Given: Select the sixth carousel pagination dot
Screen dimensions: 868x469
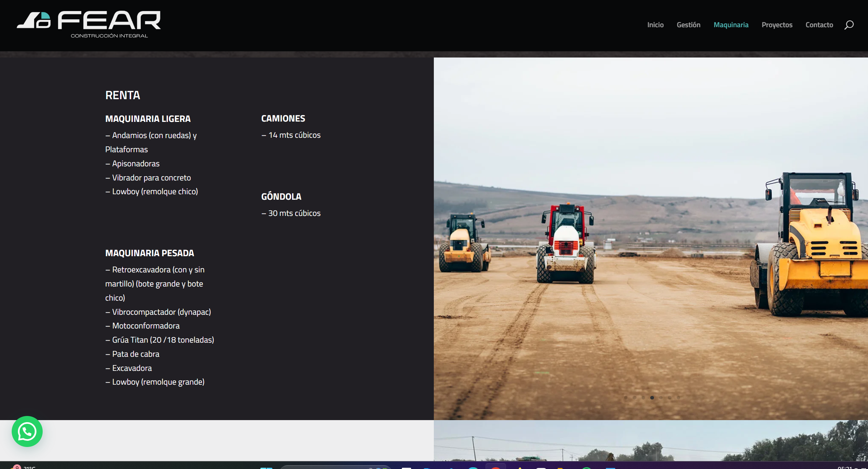Looking at the screenshot, I should pos(669,397).
